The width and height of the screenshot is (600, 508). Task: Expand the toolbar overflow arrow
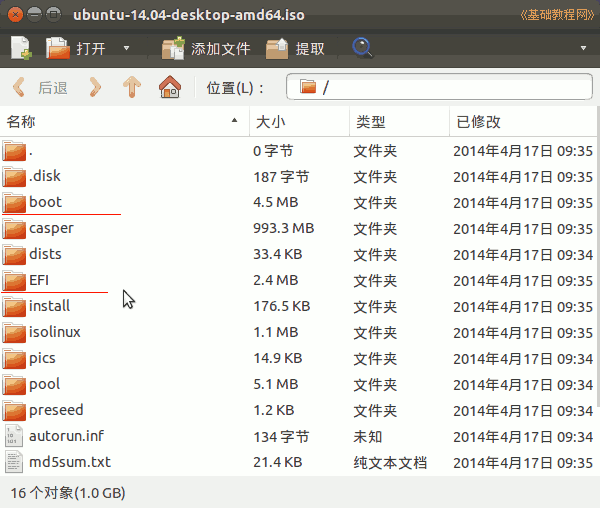pos(583,48)
